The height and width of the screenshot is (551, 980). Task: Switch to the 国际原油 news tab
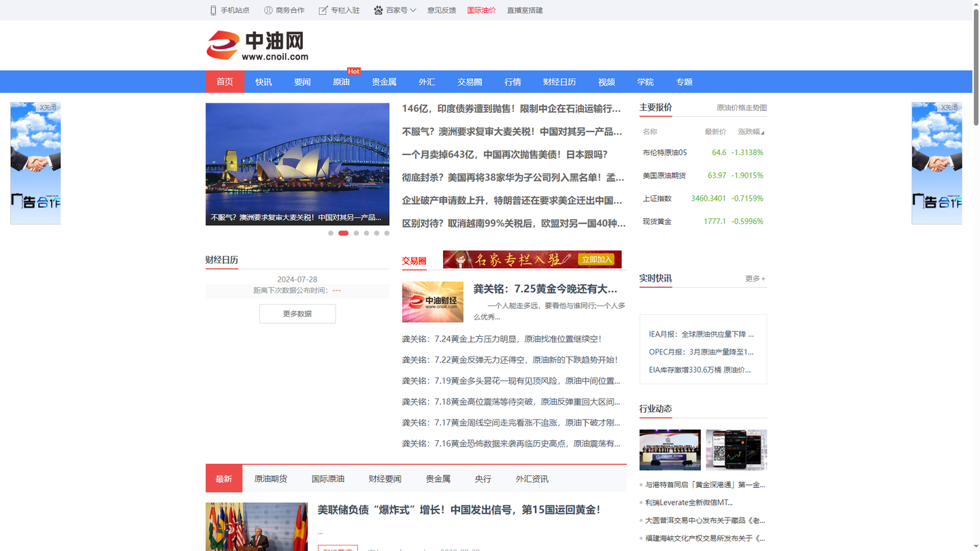(328, 479)
